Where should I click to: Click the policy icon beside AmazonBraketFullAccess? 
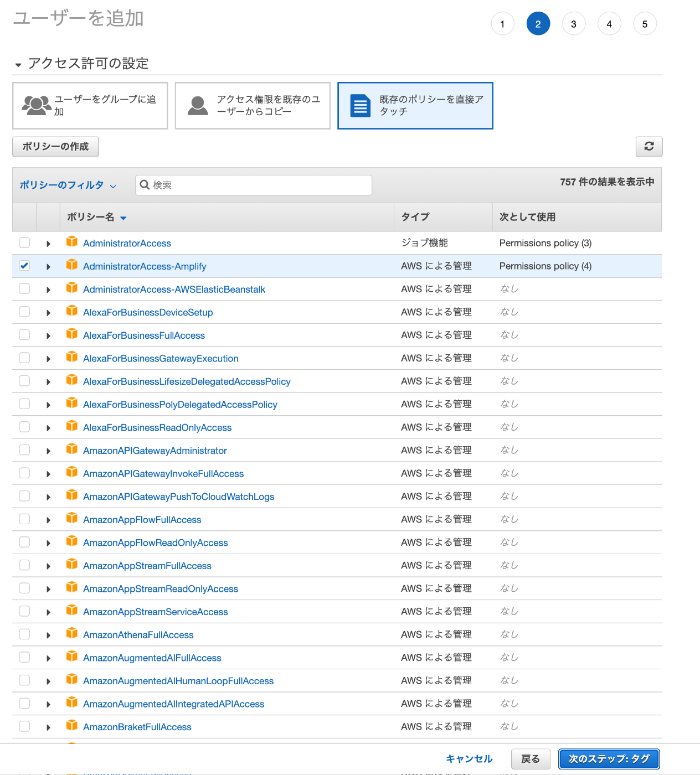tap(72, 726)
